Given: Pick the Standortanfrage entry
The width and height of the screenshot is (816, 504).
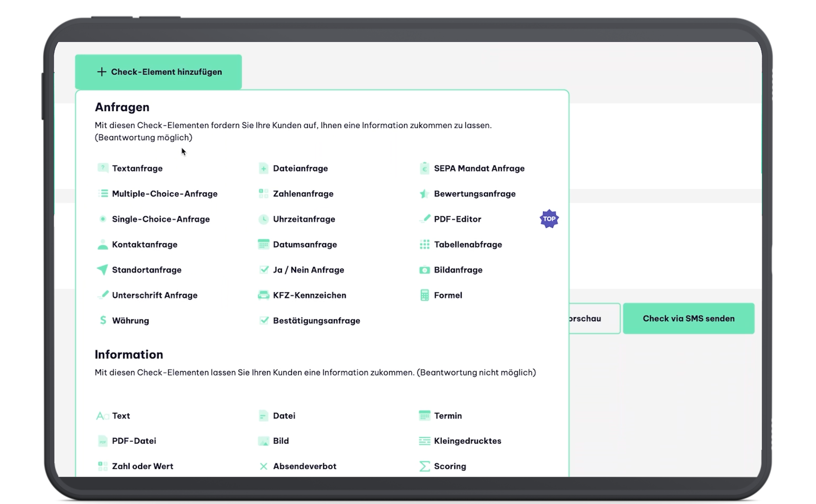Looking at the screenshot, I should pyautogui.click(x=147, y=270).
